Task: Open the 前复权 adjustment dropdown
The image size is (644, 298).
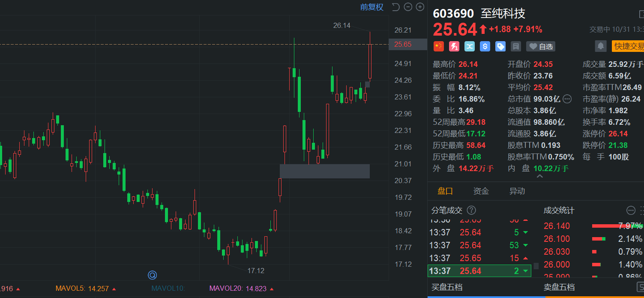Action: click(x=371, y=7)
